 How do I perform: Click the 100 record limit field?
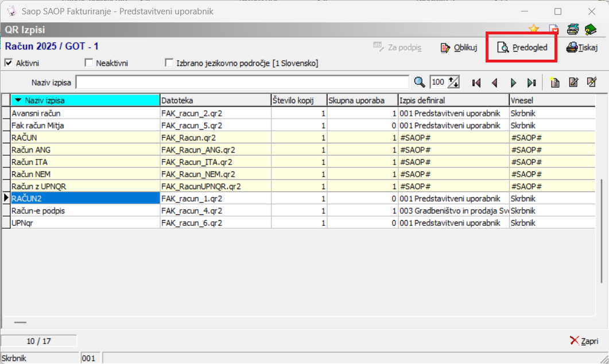click(439, 83)
